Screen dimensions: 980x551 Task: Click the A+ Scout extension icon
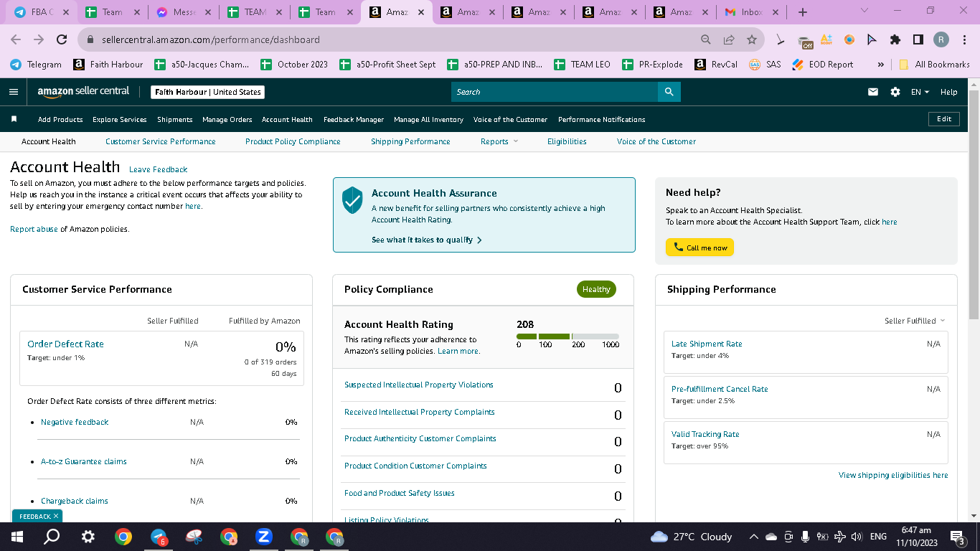click(x=826, y=40)
